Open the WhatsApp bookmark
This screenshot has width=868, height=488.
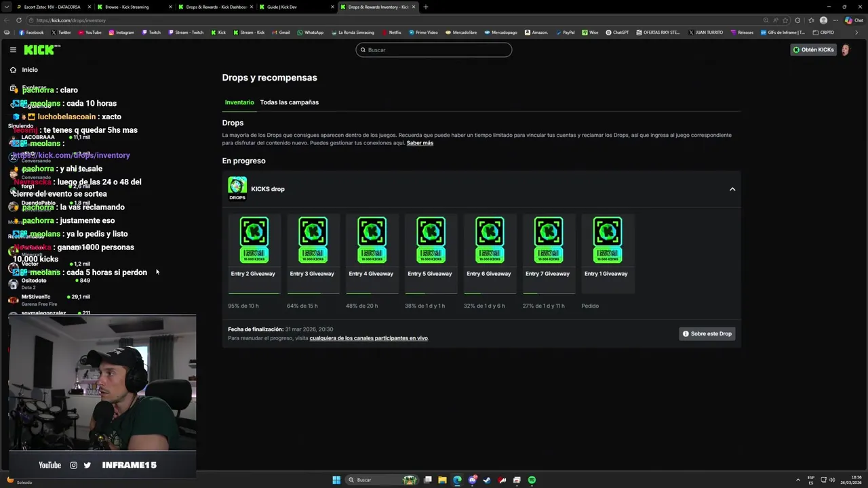311,32
